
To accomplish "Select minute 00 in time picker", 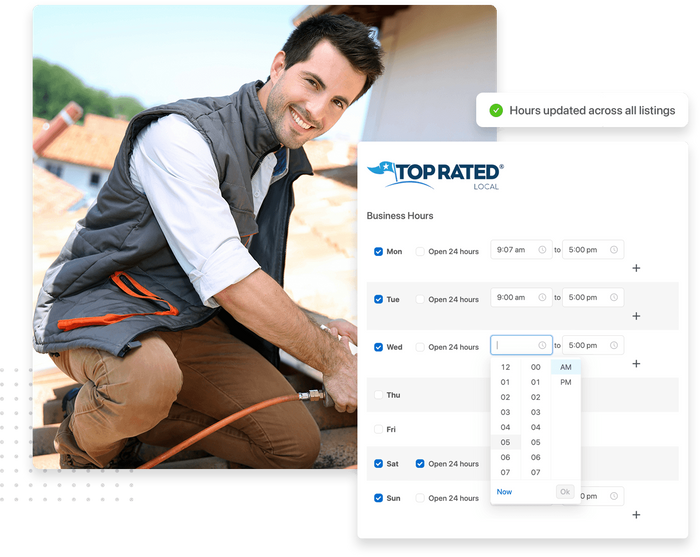I will tap(536, 367).
